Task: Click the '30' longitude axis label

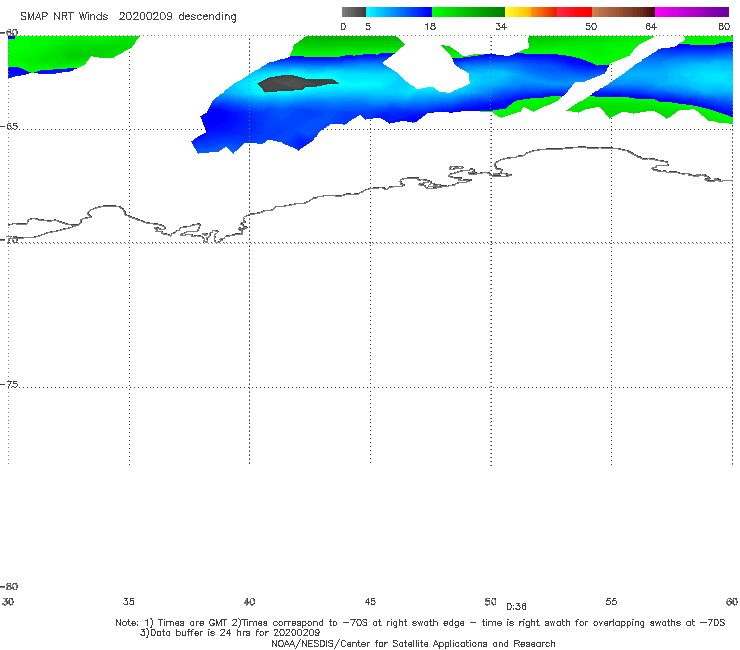Action: [8, 601]
